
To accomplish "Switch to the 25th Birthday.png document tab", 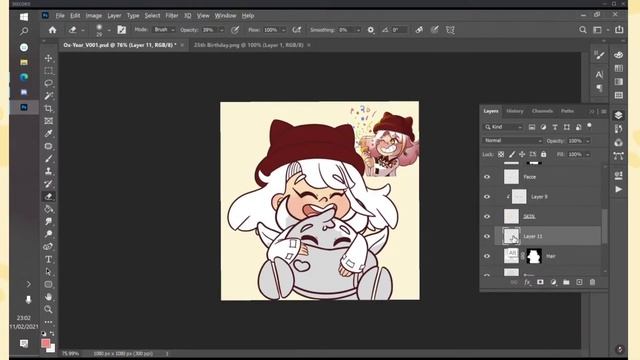I will click(249, 45).
